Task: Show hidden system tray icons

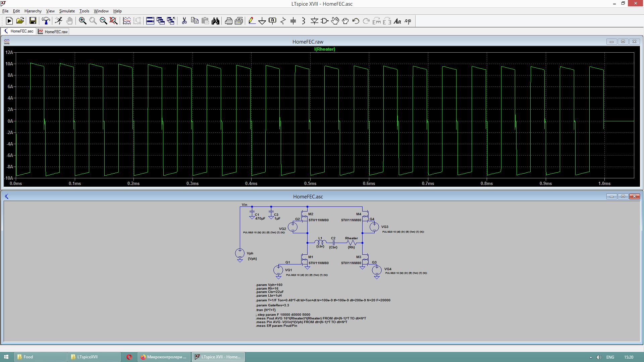Action: [591, 357]
